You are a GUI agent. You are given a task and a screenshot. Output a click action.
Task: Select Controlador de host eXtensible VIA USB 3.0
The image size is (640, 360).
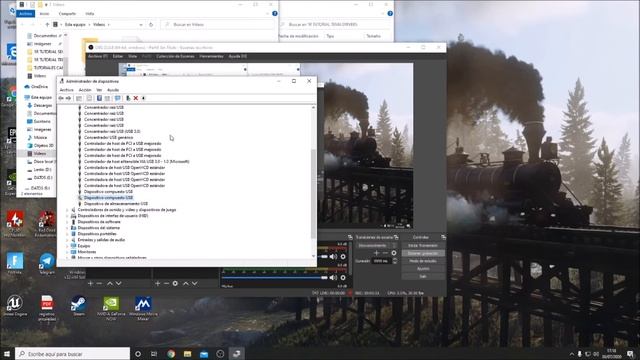point(136,162)
